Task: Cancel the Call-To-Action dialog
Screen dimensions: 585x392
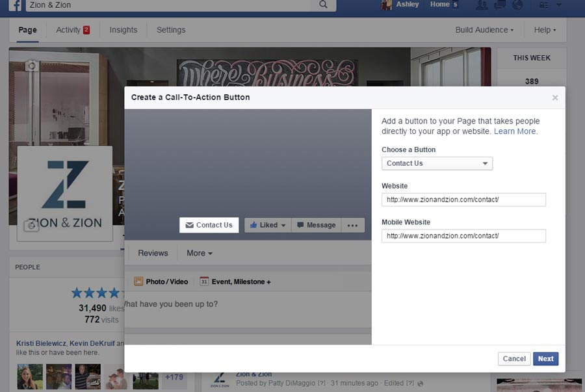Action: click(514, 358)
